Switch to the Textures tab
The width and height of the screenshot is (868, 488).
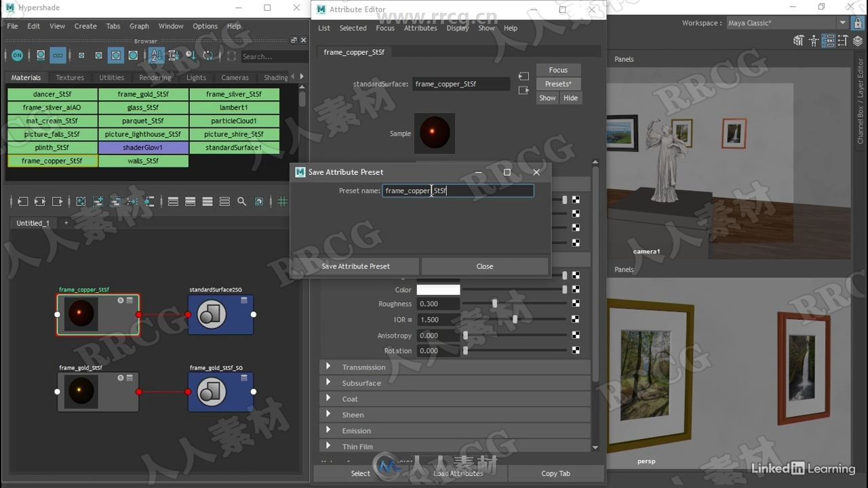(x=70, y=77)
